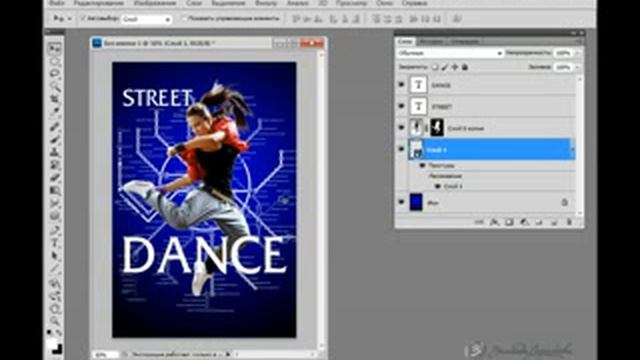Click the lock image pixels brush icon

[x=444, y=67]
